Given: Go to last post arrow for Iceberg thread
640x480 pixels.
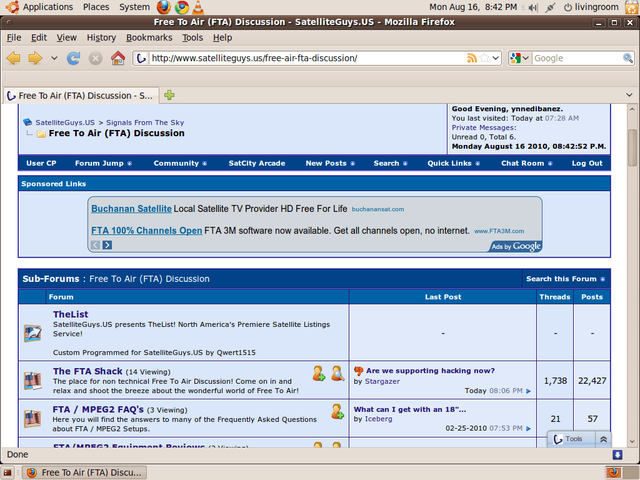Looking at the screenshot, I should click(529, 429).
